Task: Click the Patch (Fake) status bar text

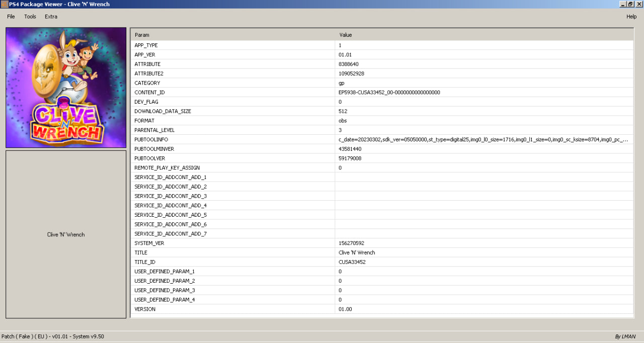Action: tap(53, 336)
